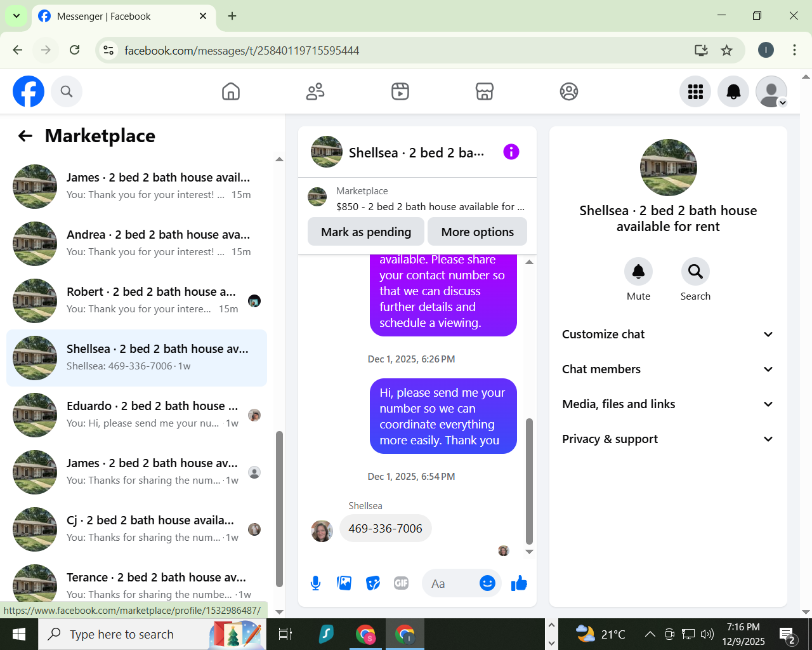812x650 pixels.
Task: Open a new browser tab
Action: click(232, 16)
